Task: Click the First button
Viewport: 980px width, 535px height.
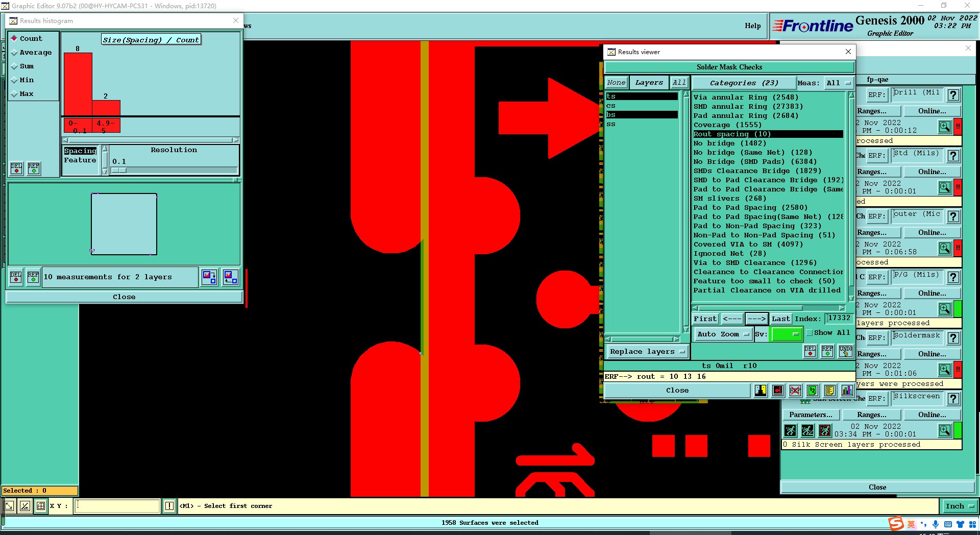Action: pos(705,319)
